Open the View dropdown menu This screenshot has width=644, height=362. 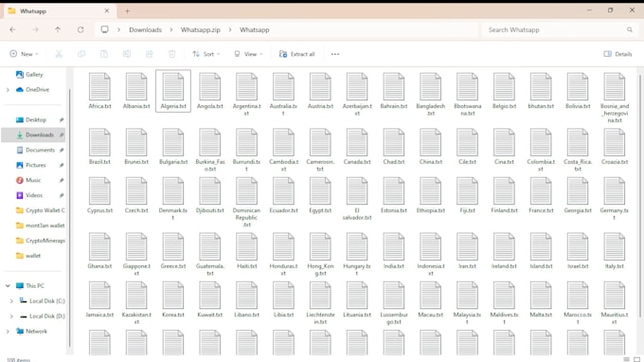click(x=248, y=54)
